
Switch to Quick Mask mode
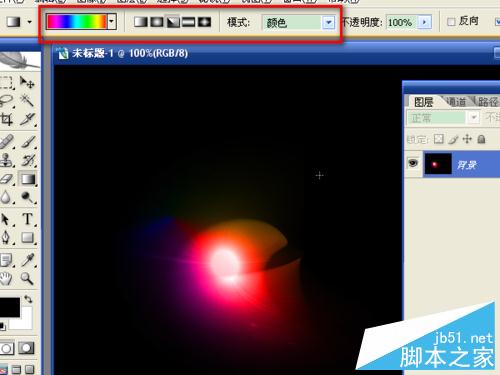[x=26, y=348]
